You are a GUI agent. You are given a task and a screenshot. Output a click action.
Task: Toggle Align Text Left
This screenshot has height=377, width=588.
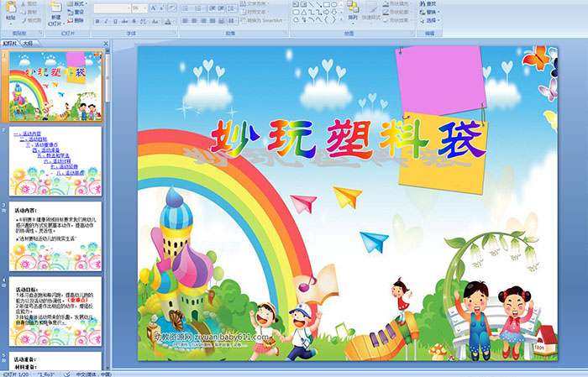(186, 21)
